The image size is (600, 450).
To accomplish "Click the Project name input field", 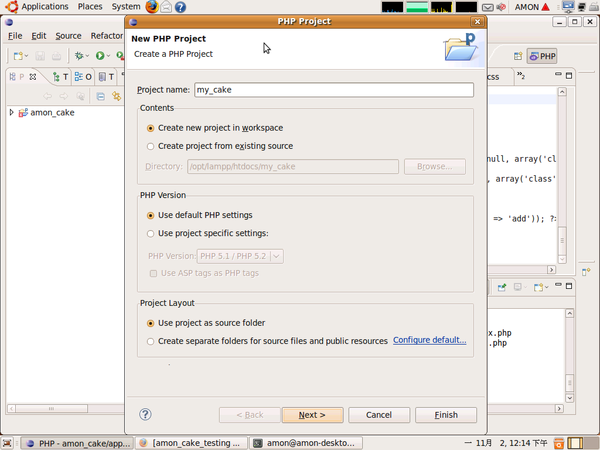I will pos(334,90).
